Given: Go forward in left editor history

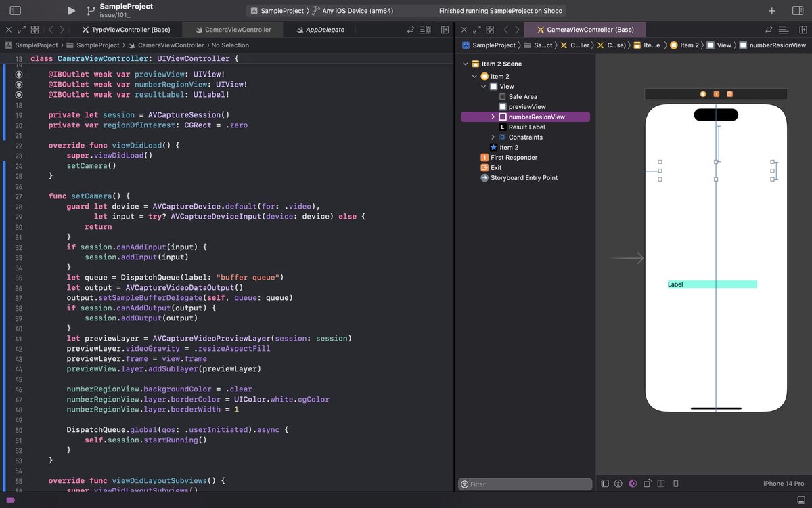Looking at the screenshot, I should pos(62,30).
